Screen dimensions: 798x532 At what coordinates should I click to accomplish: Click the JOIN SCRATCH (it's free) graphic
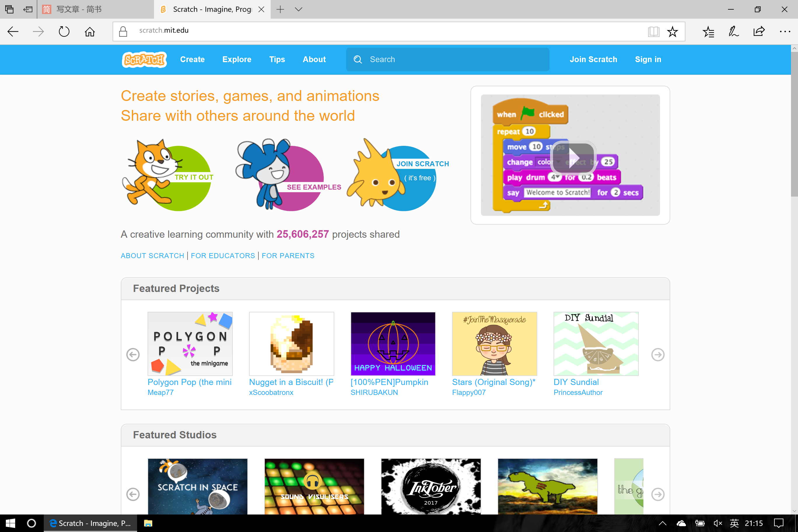(397, 175)
